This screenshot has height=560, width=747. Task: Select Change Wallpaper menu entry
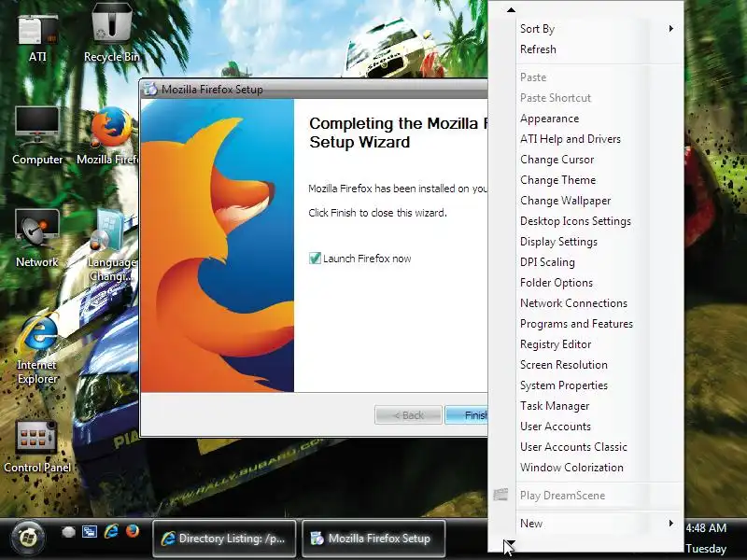tap(585, 201)
